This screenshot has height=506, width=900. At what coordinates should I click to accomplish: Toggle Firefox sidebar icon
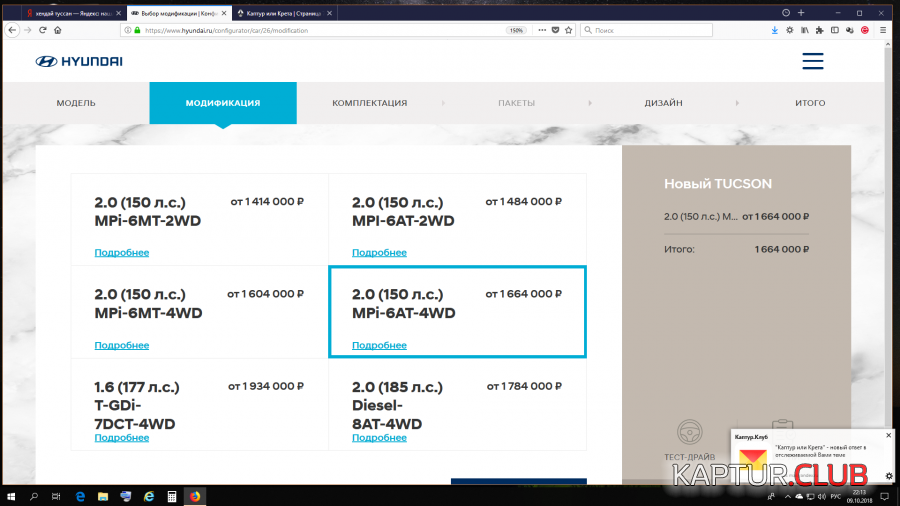pyautogui.click(x=835, y=30)
